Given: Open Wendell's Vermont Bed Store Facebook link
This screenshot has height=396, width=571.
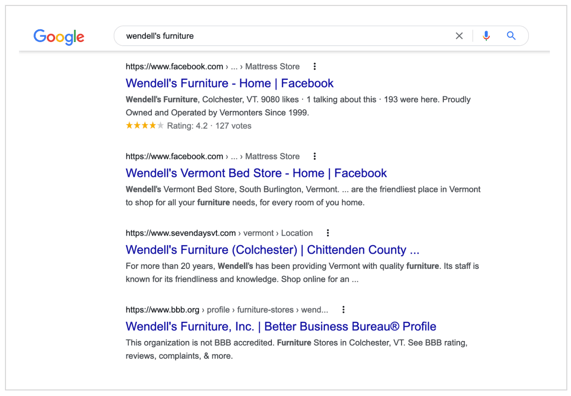Looking at the screenshot, I should tap(256, 173).
